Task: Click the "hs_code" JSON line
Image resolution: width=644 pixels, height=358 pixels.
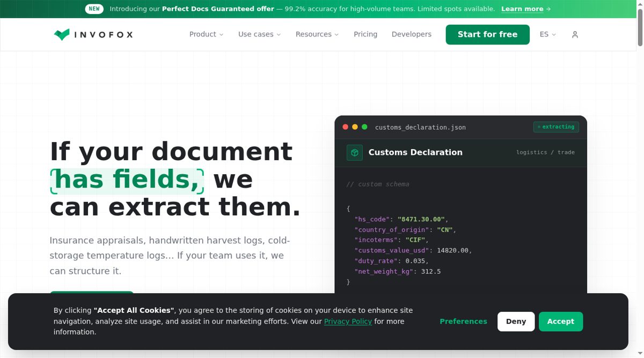Action: [x=401, y=219]
